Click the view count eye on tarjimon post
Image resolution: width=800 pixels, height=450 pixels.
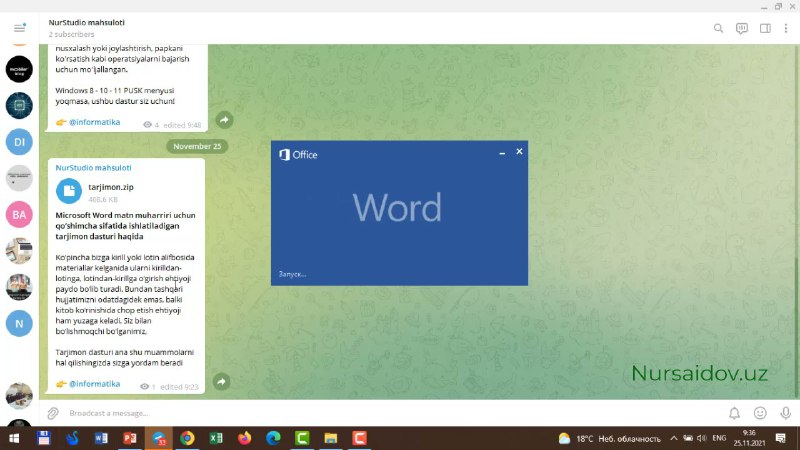pos(145,387)
